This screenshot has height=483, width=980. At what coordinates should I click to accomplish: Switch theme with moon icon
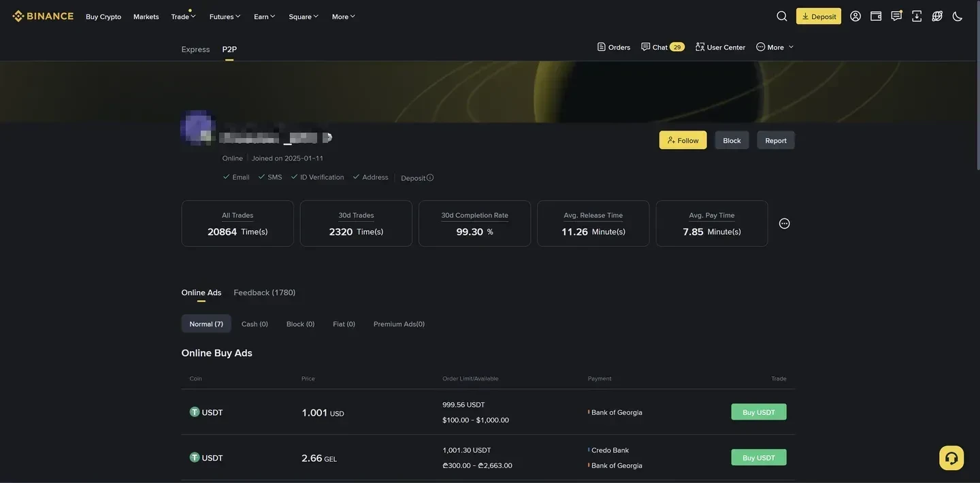(x=958, y=16)
